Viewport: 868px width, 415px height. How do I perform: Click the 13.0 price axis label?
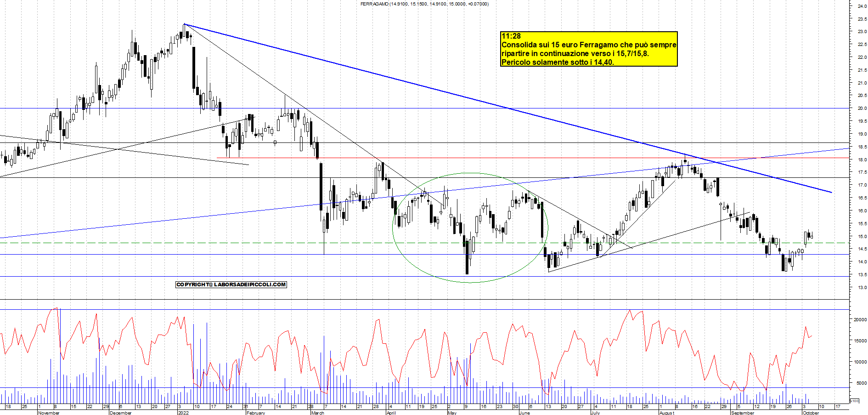862,288
